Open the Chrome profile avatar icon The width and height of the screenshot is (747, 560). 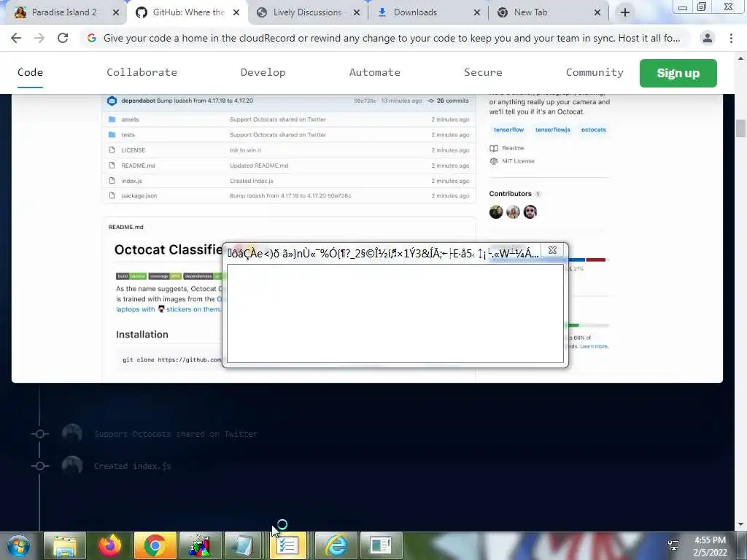click(x=708, y=38)
